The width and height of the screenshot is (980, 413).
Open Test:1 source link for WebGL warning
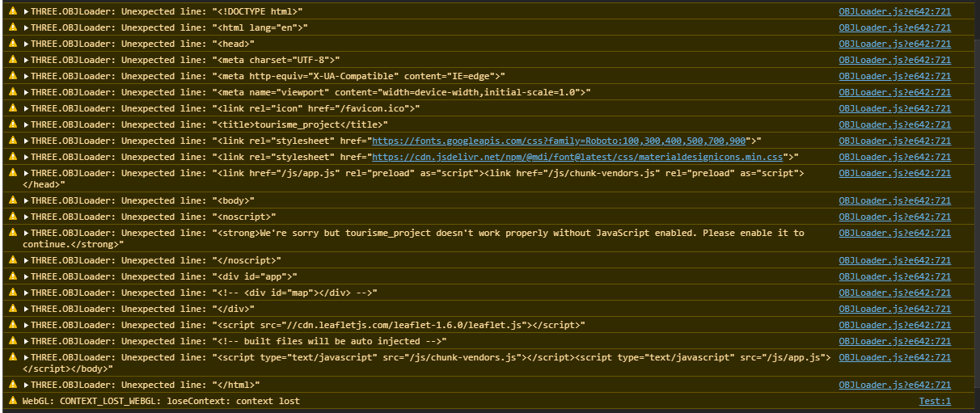click(x=935, y=401)
